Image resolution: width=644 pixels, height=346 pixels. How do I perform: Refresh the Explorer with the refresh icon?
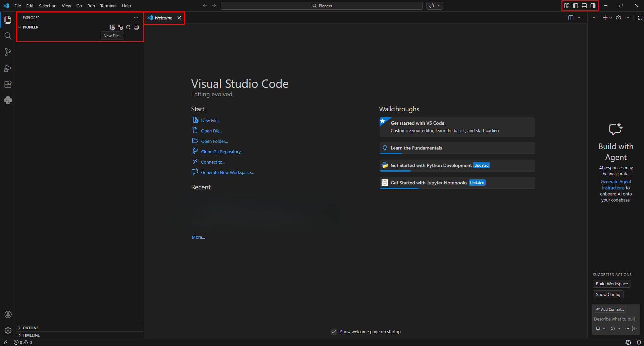(x=128, y=27)
